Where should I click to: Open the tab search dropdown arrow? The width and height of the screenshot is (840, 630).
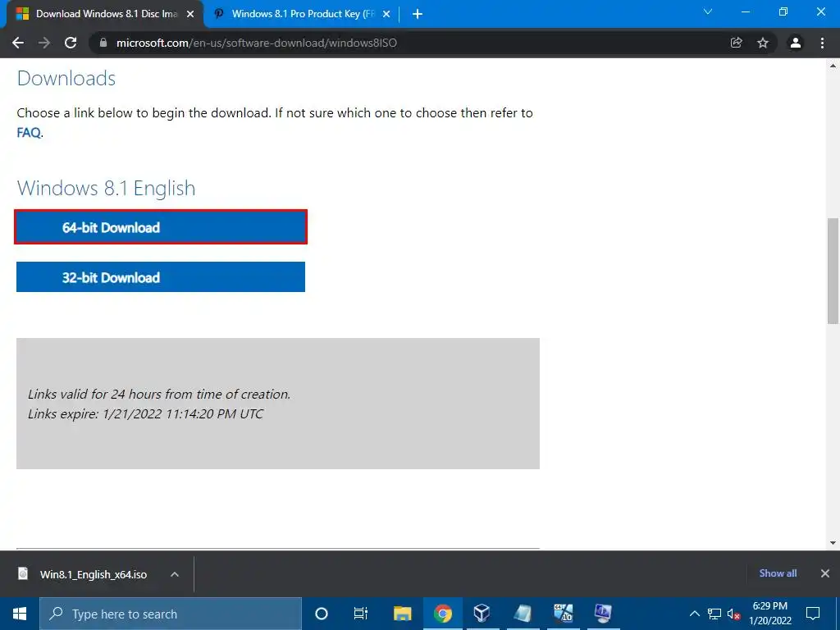point(708,11)
